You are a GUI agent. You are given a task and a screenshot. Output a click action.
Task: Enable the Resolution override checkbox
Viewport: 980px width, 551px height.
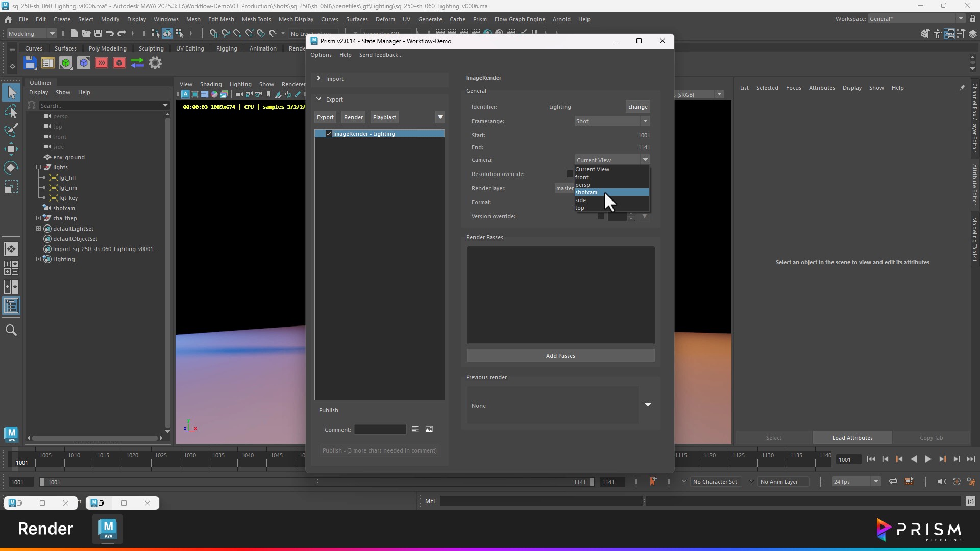click(570, 174)
